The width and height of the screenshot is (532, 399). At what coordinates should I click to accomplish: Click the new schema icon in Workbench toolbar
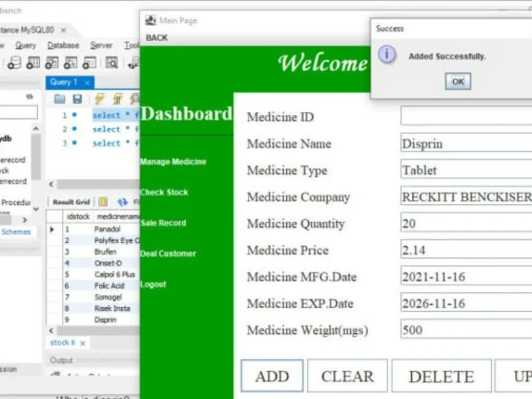14,63
